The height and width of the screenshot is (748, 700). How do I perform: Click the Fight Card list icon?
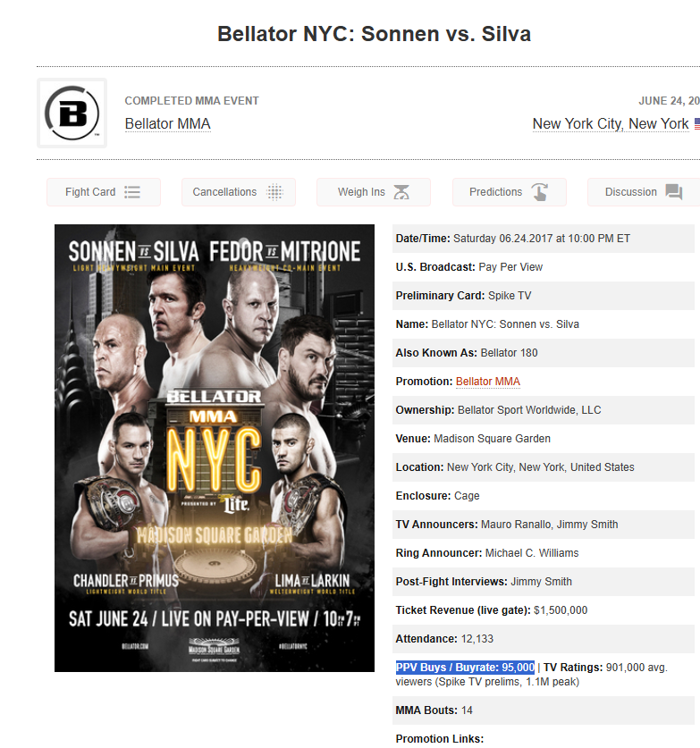pyautogui.click(x=132, y=192)
